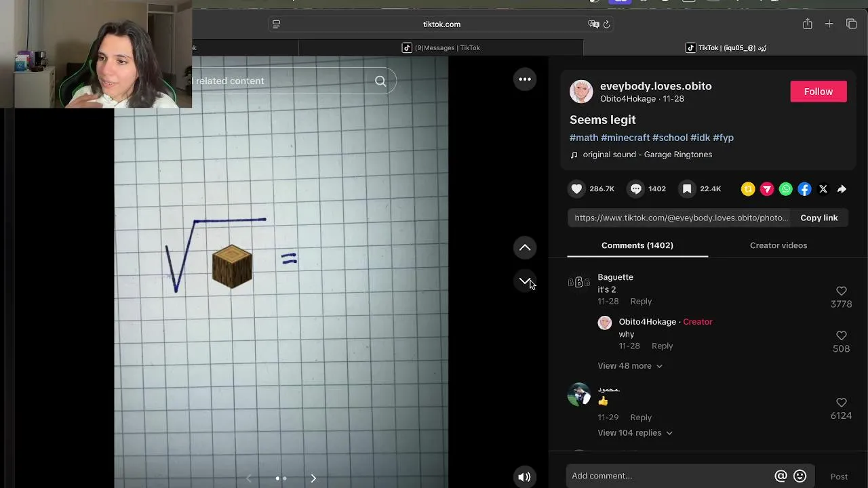This screenshot has height=488, width=868.
Task: Open the #school hashtag
Action: pyautogui.click(x=670, y=138)
